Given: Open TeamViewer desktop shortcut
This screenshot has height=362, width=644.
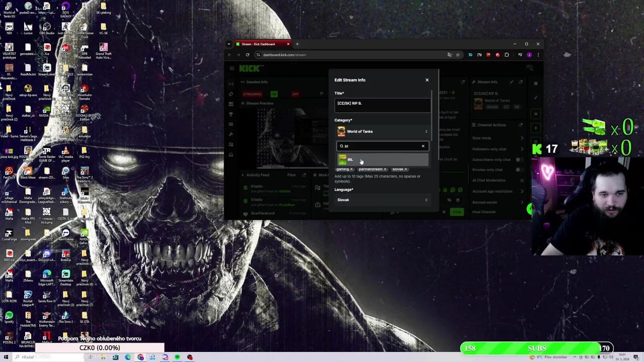Looking at the screenshot, I should click(65, 235).
